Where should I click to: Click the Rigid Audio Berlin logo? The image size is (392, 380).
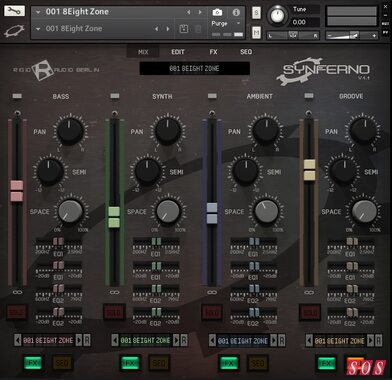56,70
